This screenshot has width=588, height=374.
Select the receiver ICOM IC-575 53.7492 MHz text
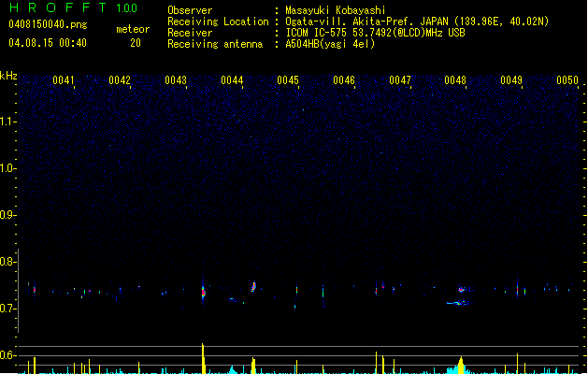376,33
